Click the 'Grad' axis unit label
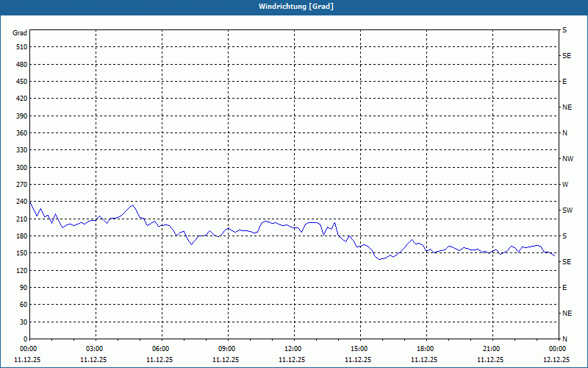The image size is (588, 368). pos(20,33)
